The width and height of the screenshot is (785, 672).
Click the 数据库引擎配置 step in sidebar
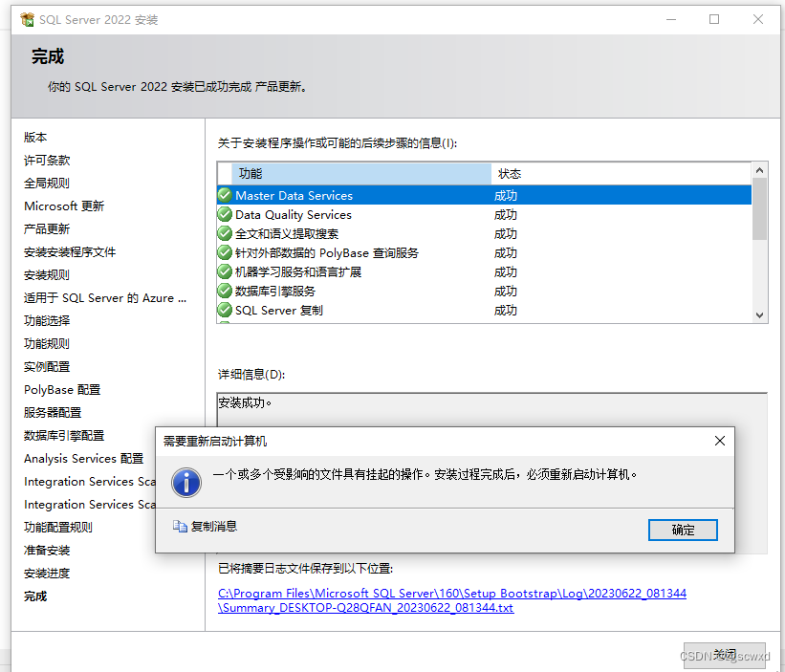64,436
